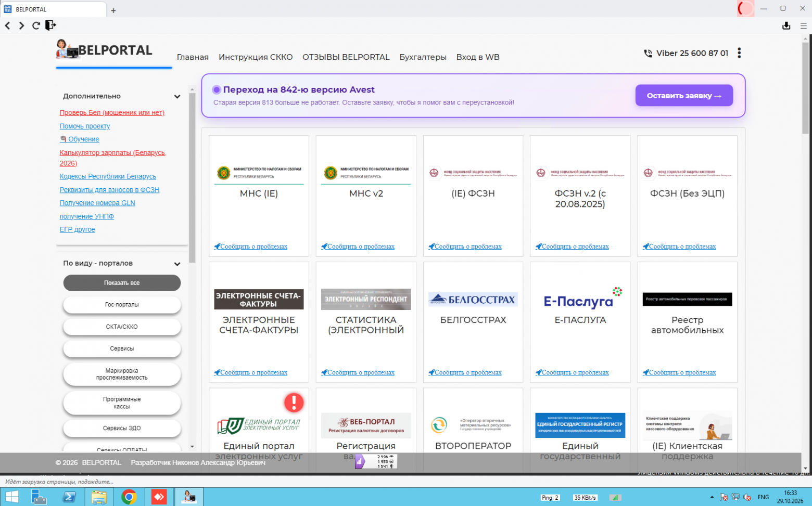
Task: Filter by Программные кассы
Action: point(122,403)
